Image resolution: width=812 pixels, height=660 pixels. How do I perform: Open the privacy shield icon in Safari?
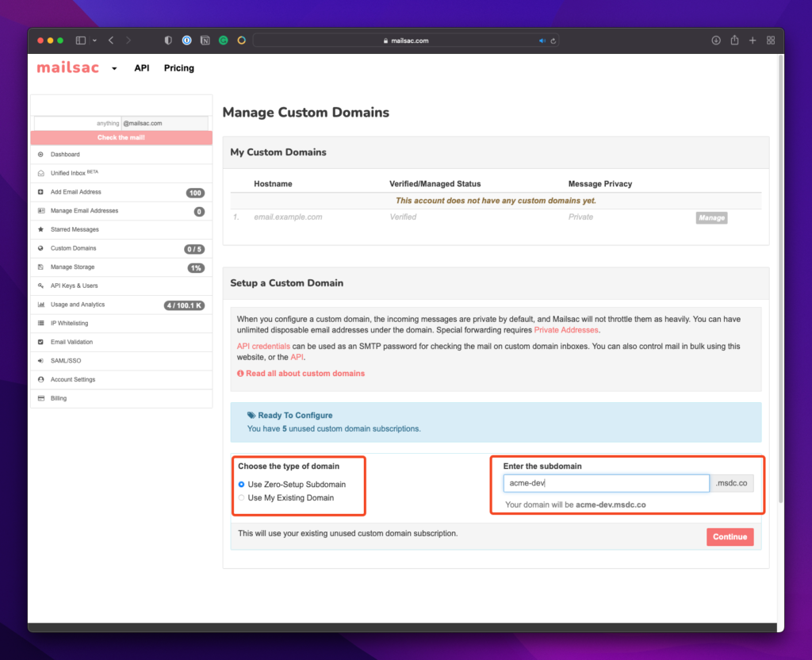[168, 40]
